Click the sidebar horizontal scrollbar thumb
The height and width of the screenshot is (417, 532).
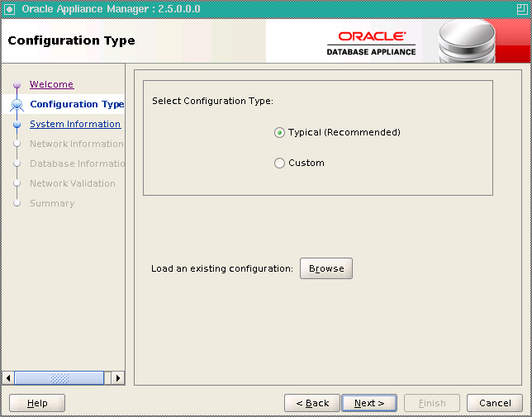[59, 377]
